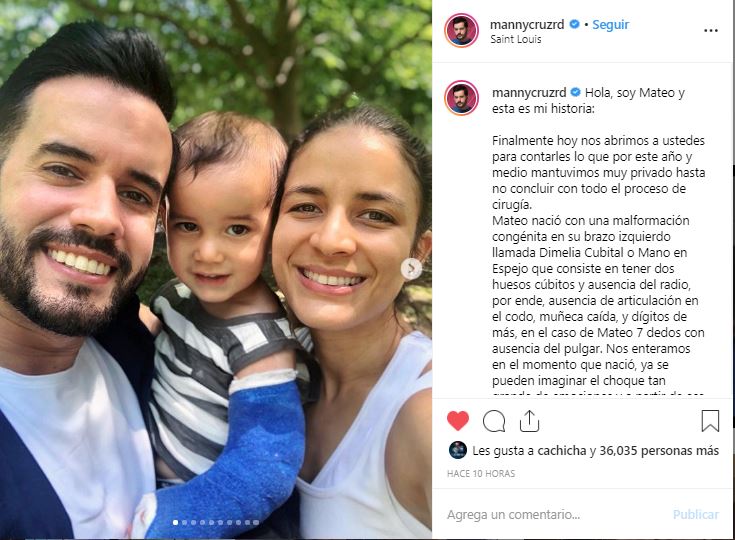Click the share arrow icon
The height and width of the screenshot is (540, 735).
pyautogui.click(x=529, y=420)
